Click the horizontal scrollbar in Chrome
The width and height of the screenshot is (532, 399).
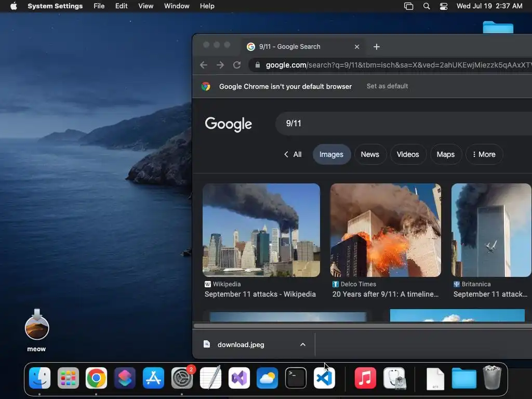pos(363,326)
